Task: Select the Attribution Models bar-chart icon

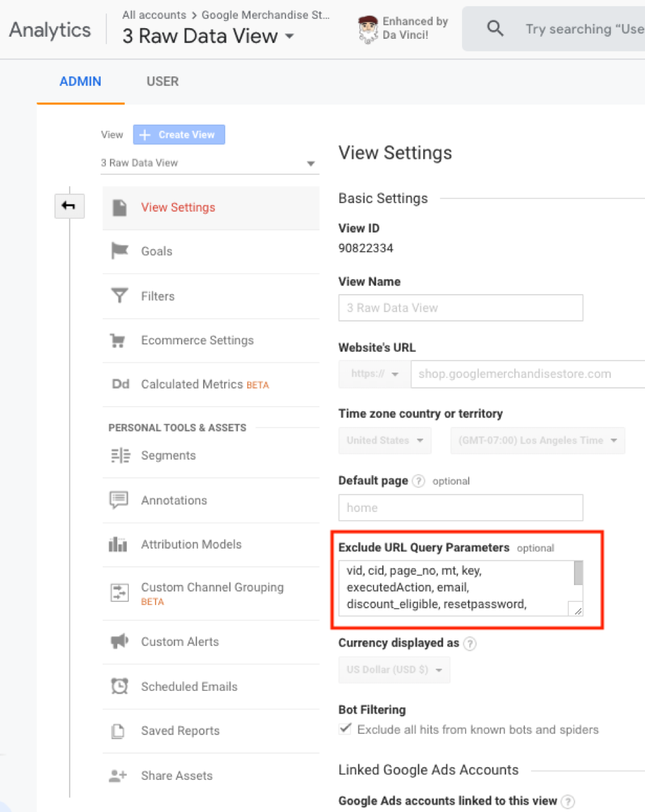Action: [x=118, y=544]
